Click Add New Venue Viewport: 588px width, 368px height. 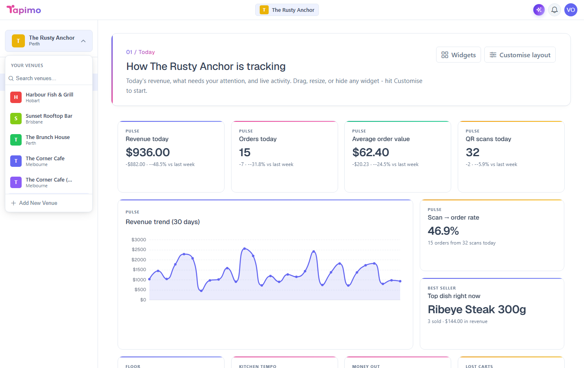click(x=49, y=203)
